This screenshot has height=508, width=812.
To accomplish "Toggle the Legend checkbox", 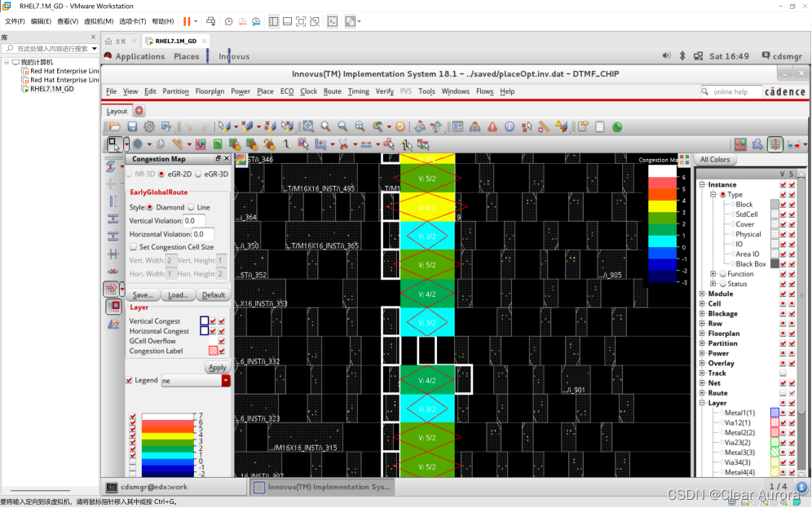I will (130, 380).
